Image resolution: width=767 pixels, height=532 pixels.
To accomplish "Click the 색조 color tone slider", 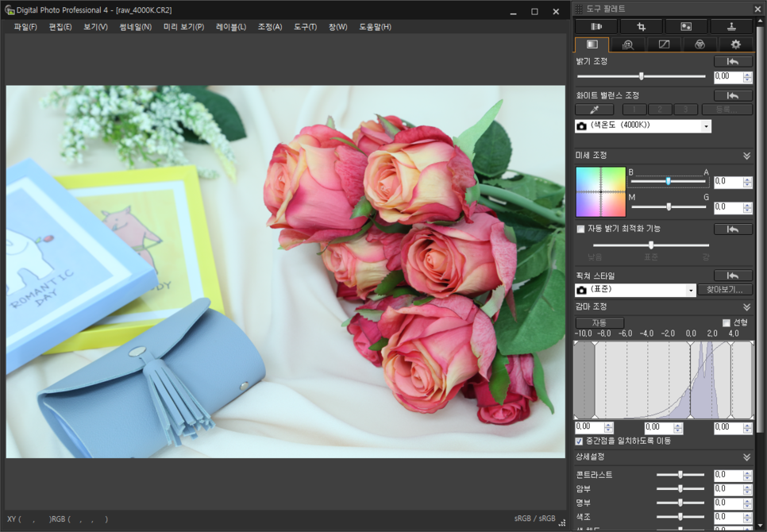I will [x=680, y=517].
